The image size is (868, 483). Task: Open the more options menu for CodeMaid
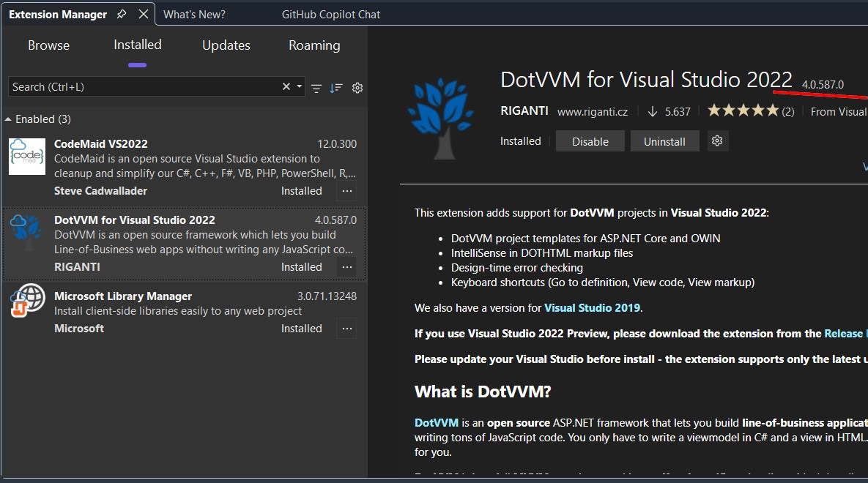coord(347,191)
